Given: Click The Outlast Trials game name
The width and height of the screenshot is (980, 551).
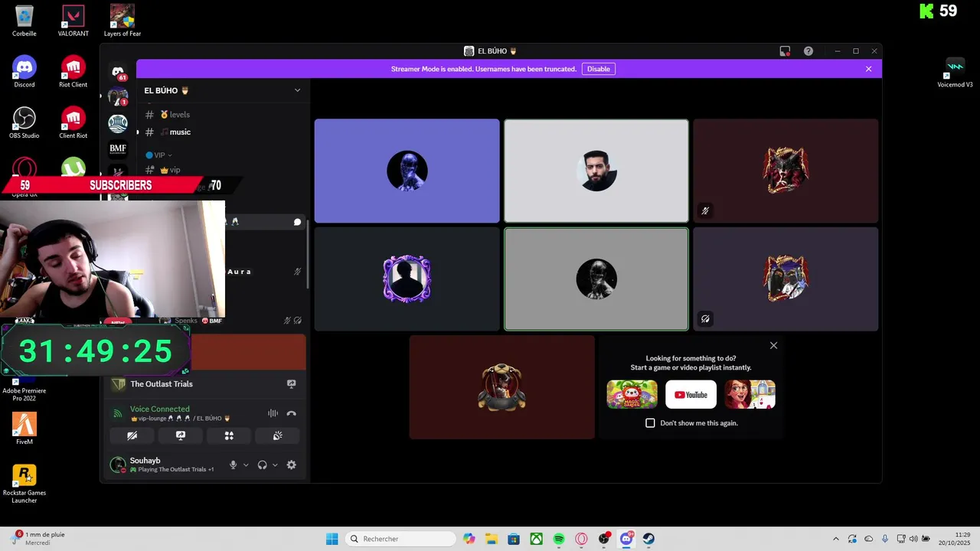Looking at the screenshot, I should pos(162,384).
